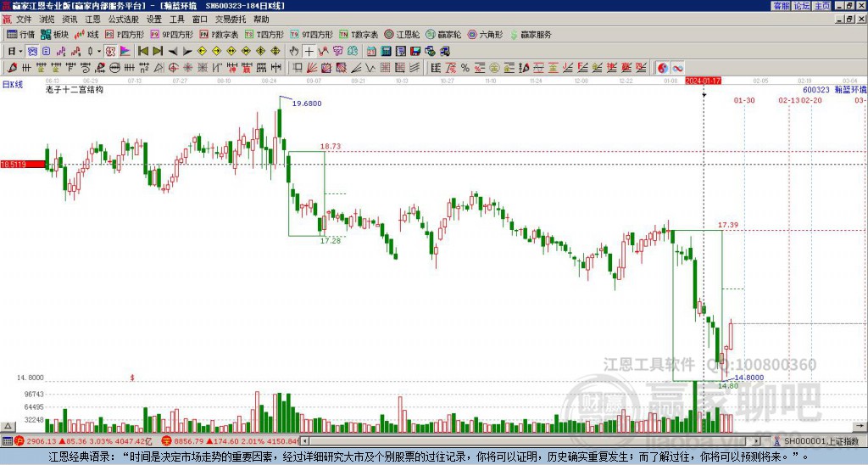Open the 浏览 menu
868x465 pixels.
tap(47, 20)
